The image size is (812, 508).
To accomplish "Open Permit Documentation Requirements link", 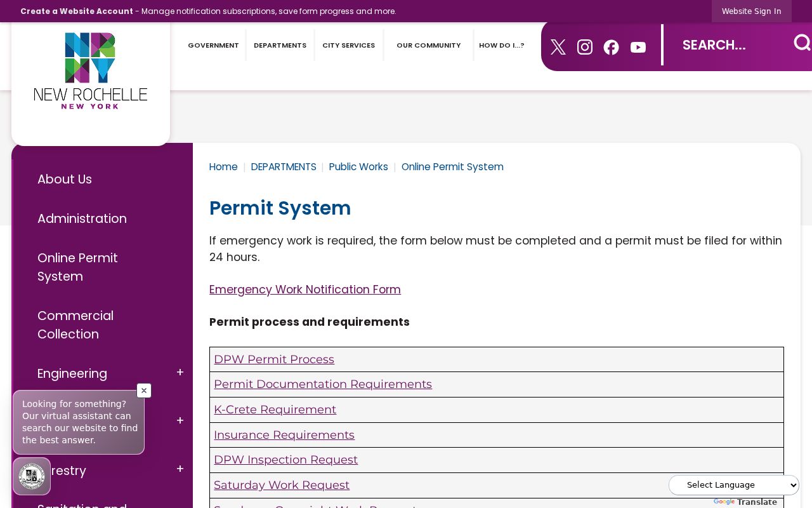I will coord(323,384).
